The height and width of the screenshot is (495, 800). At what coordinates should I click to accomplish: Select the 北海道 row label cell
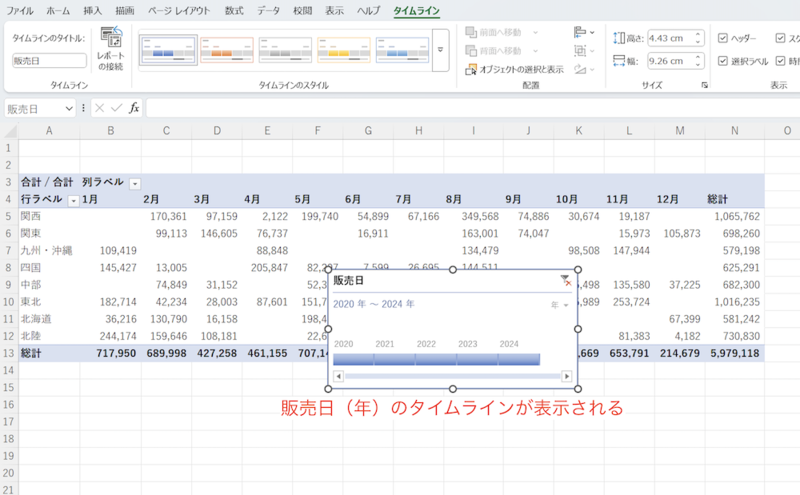coord(49,319)
